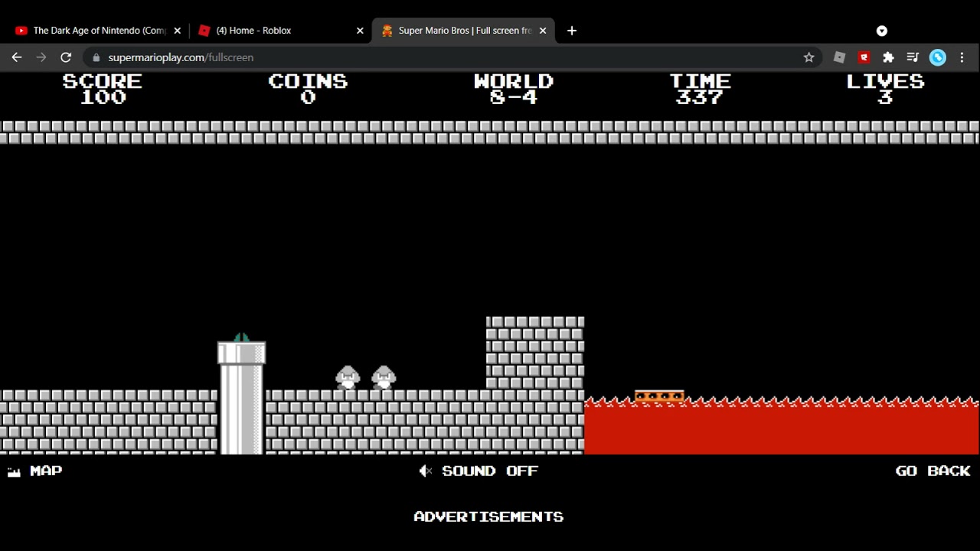Open the tab search dropdown circle

coord(882,31)
